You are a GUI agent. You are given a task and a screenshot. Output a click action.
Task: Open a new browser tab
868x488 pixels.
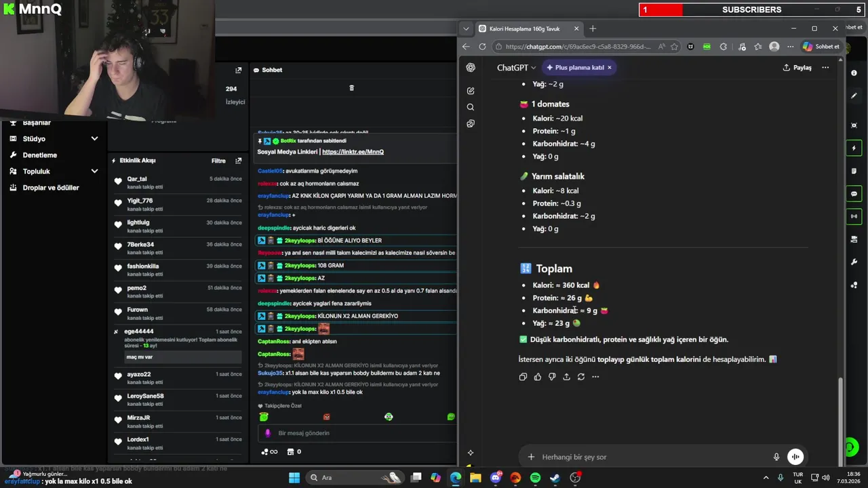coord(593,28)
